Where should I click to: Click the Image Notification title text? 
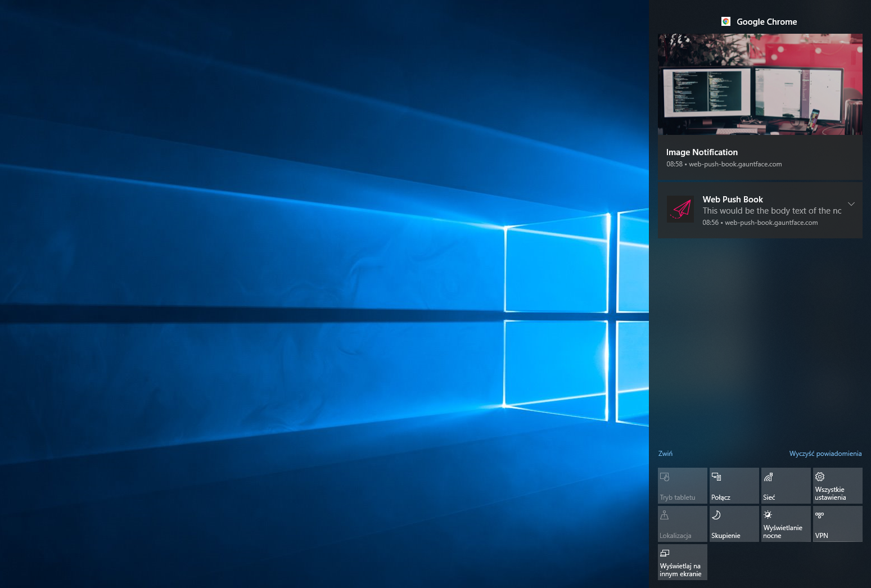pos(702,152)
